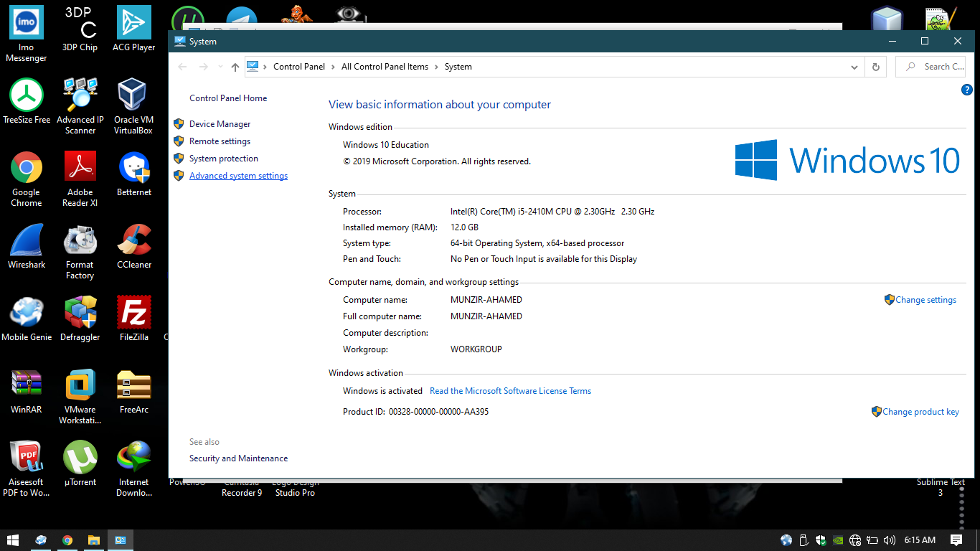
Task: Launch Format Factory icon
Action: tap(80, 251)
